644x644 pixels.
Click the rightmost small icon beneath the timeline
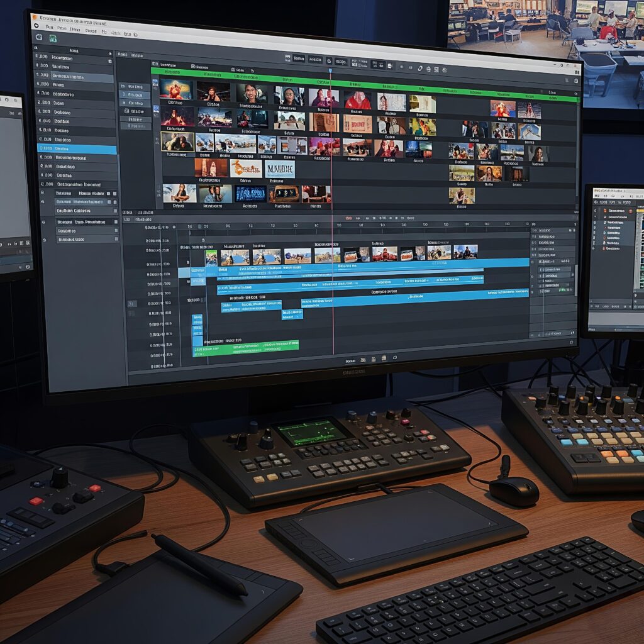[394, 358]
